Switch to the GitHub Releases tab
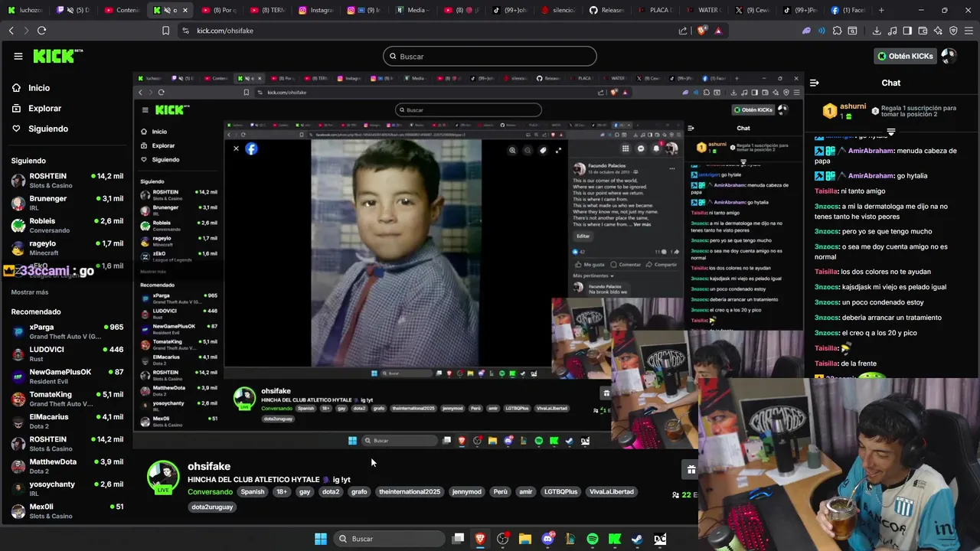This screenshot has width=980, height=551. click(x=606, y=10)
